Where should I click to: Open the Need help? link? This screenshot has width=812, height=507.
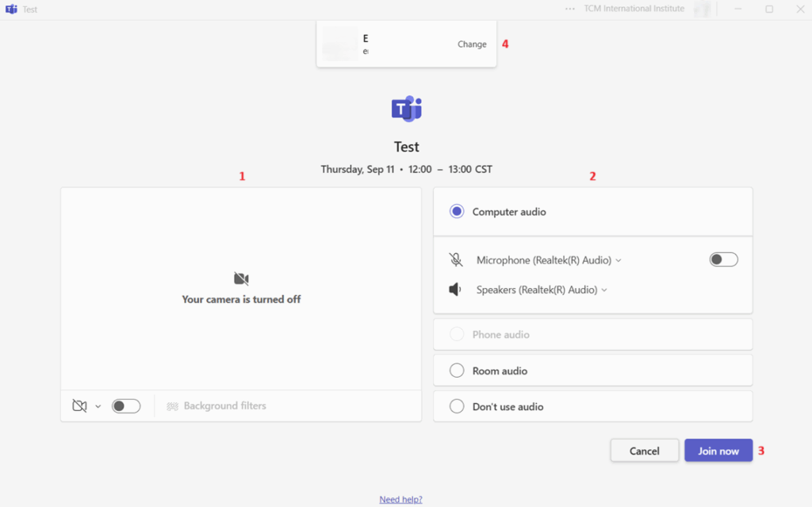click(x=400, y=499)
